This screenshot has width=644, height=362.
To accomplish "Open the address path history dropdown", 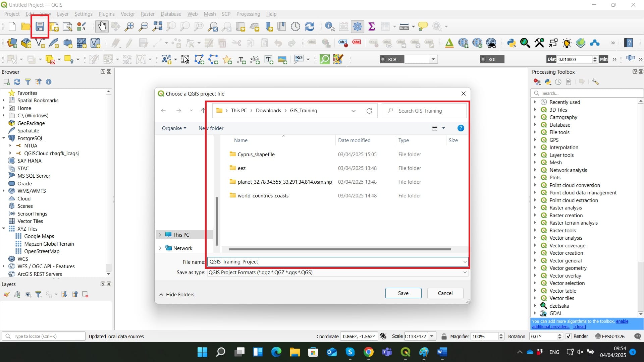I will pyautogui.click(x=354, y=111).
